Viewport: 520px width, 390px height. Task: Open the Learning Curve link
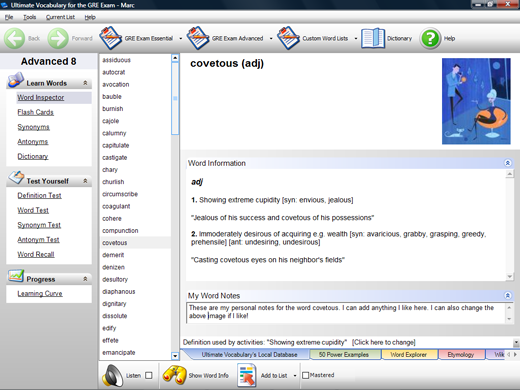[x=40, y=294]
